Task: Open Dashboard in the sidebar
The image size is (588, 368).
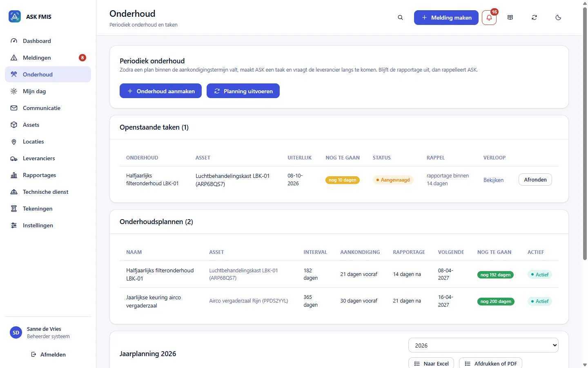Action: 48,41
